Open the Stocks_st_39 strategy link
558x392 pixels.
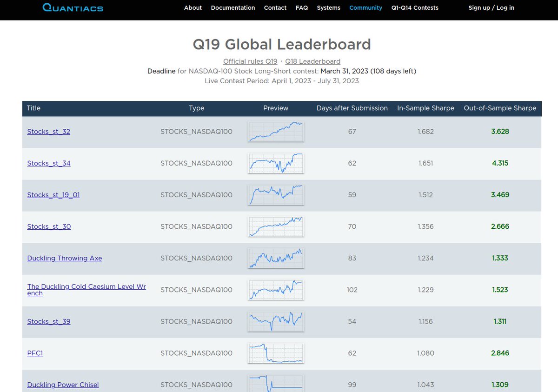pos(49,321)
